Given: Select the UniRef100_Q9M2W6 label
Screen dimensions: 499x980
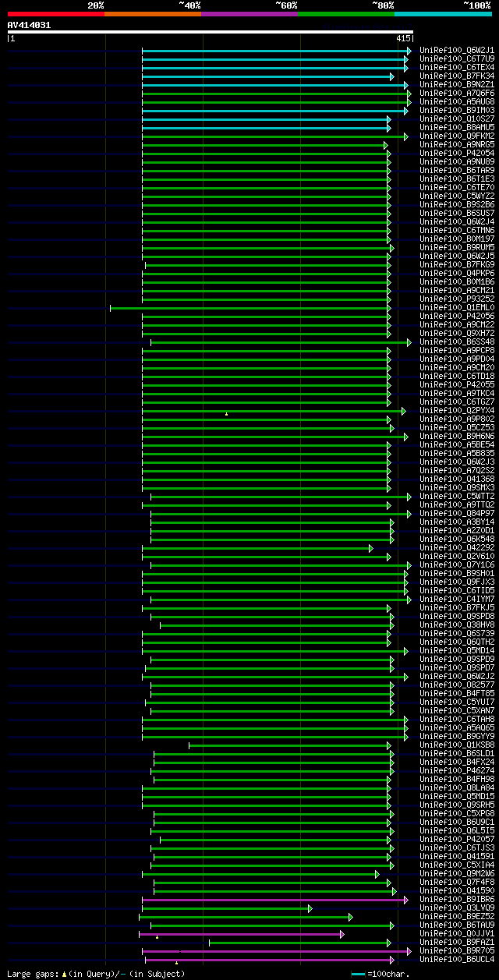Looking at the screenshot, I should [457, 873].
